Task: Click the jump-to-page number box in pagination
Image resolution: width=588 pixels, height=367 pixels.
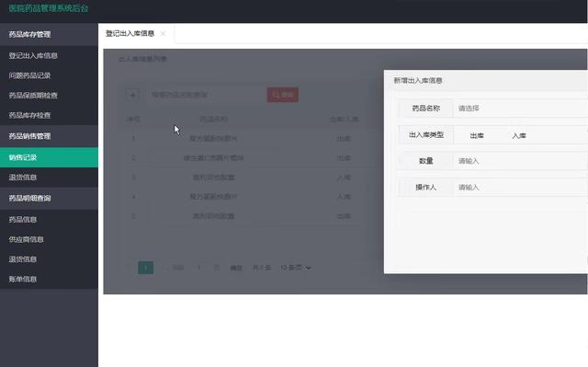Action: coord(198,268)
